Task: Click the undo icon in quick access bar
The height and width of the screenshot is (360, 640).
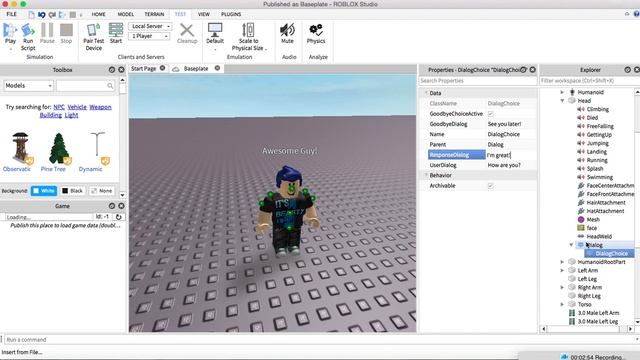Action: point(42,14)
